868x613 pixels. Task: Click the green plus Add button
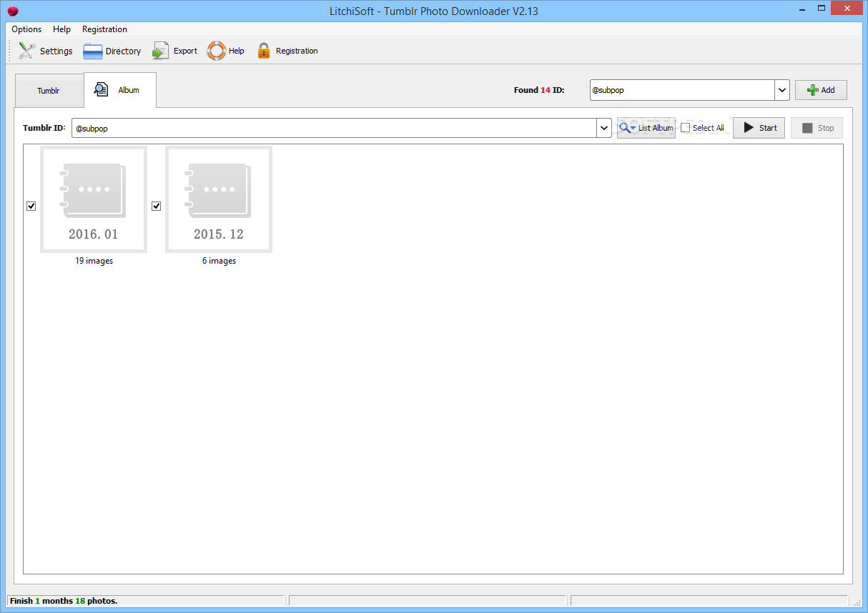821,90
